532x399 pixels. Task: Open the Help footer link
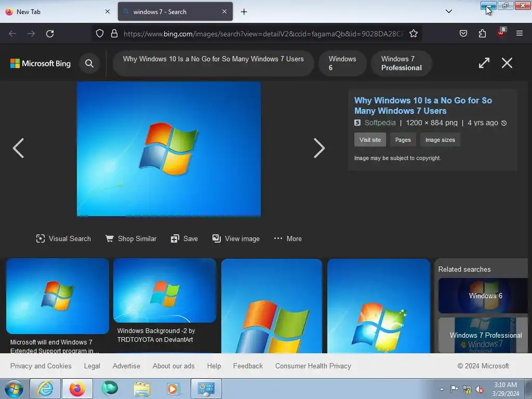(x=214, y=366)
